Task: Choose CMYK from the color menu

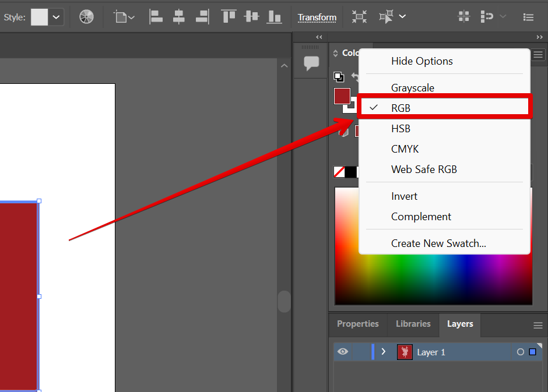Action: pos(405,149)
